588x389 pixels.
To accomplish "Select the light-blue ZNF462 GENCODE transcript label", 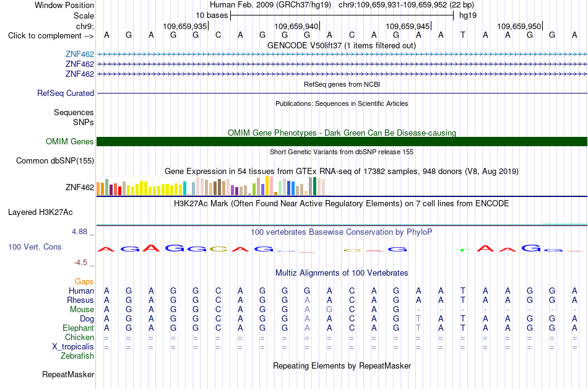I will click(x=79, y=54).
